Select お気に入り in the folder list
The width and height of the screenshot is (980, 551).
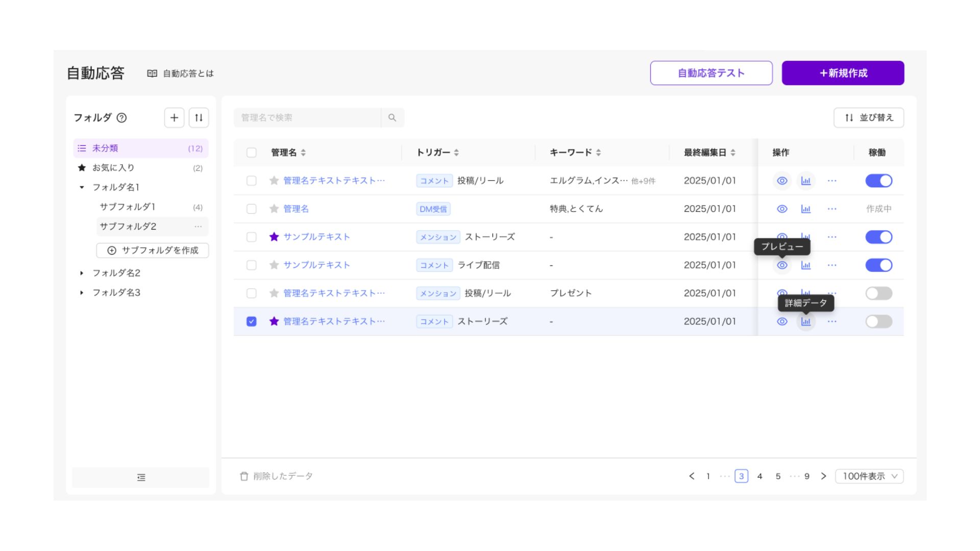click(x=113, y=168)
